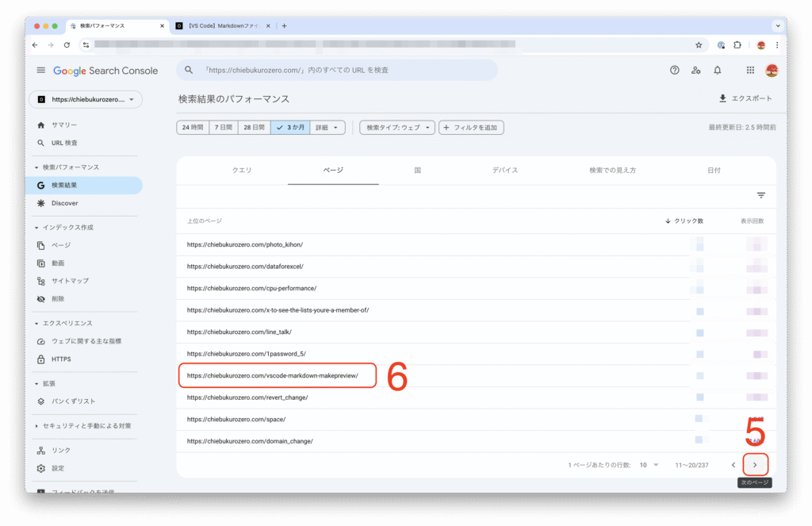Open the 検索タイプ: ウェブ dropdown
This screenshot has height=526, width=812.
397,128
